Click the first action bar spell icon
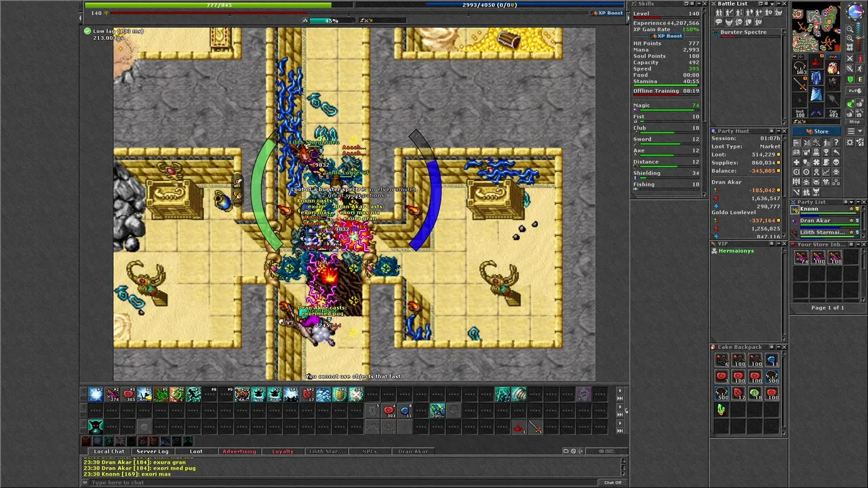This screenshot has width=868, height=488. click(96, 394)
